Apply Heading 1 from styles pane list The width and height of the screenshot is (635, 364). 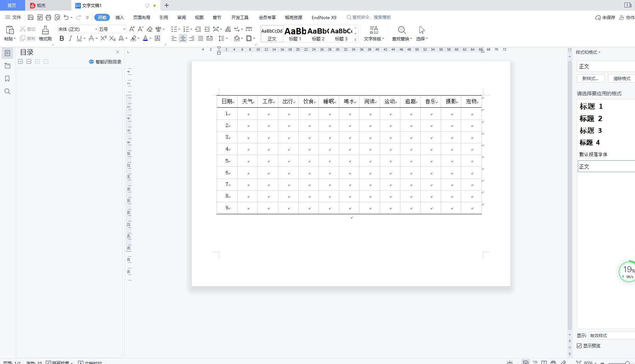coord(591,106)
